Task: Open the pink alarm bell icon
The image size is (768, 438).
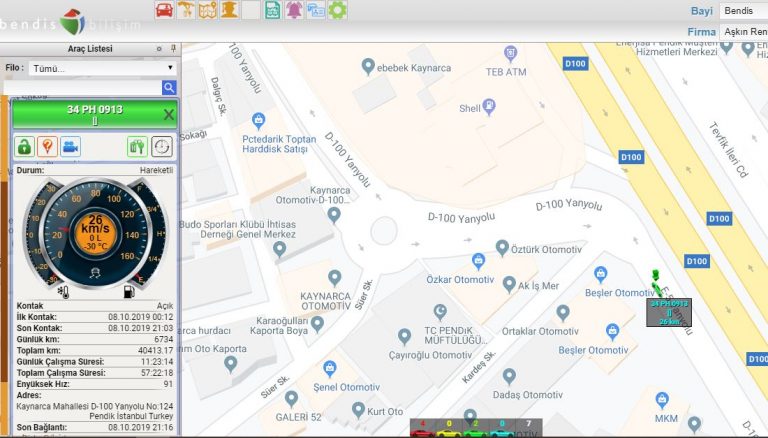Action: [294, 10]
